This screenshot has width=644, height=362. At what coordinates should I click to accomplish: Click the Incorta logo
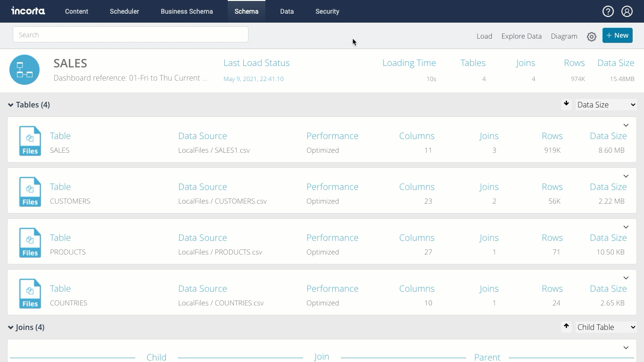point(28,11)
